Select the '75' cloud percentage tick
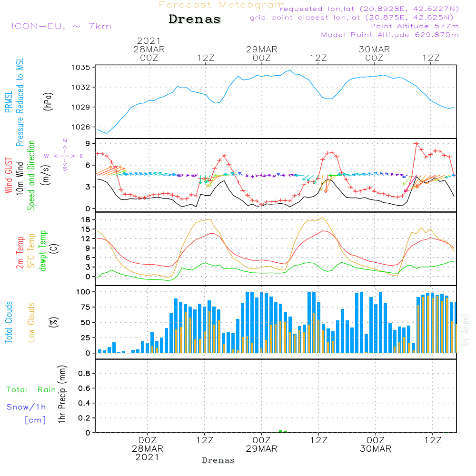The width and height of the screenshot is (476, 476). click(x=86, y=307)
